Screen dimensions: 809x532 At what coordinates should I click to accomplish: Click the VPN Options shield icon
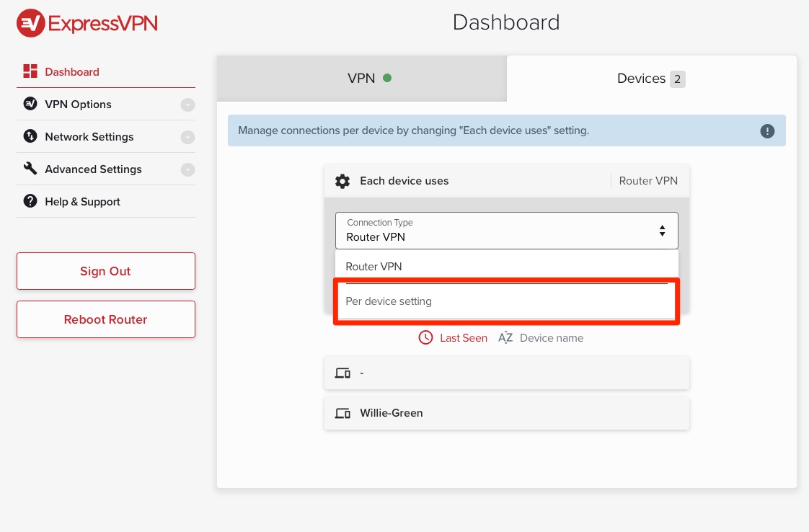click(30, 104)
